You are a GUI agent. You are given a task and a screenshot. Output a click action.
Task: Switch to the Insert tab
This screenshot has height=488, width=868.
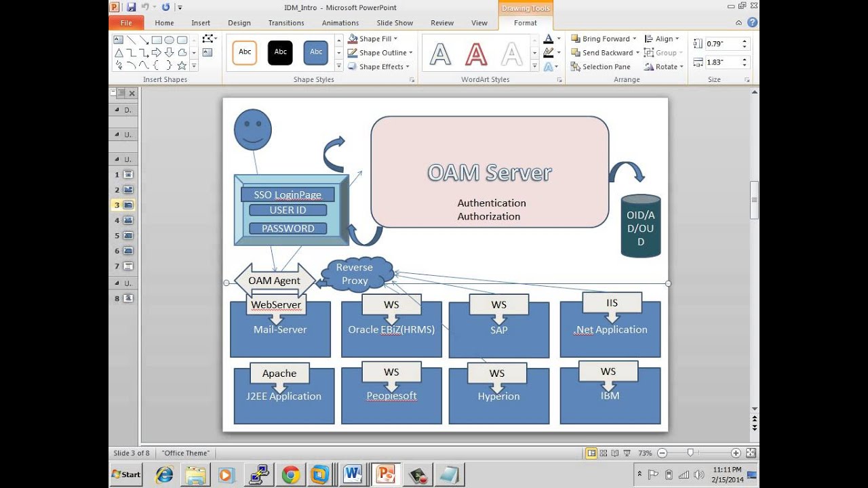tap(201, 23)
